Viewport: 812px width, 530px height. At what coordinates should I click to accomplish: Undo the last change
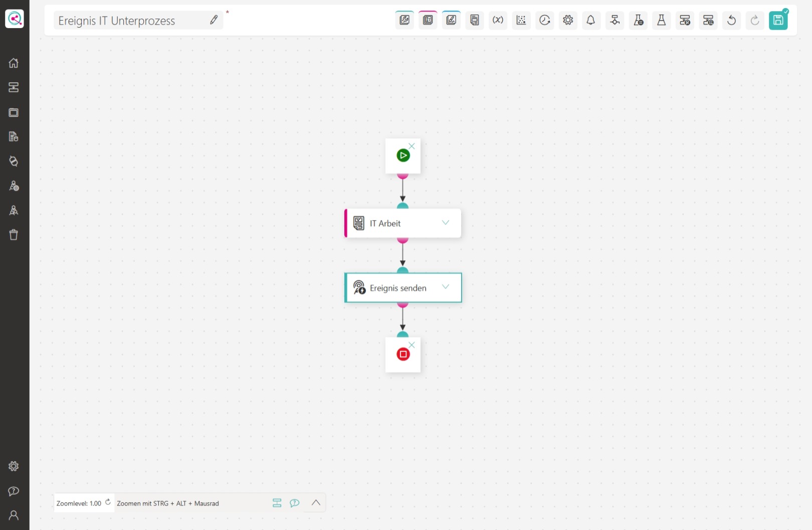[x=731, y=20]
